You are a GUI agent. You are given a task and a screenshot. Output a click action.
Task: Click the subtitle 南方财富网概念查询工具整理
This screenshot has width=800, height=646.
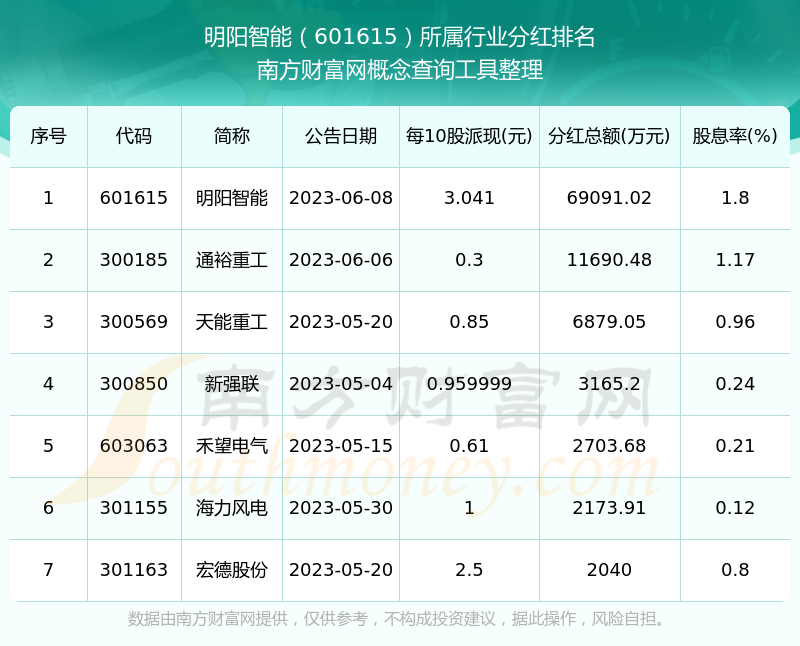399,70
